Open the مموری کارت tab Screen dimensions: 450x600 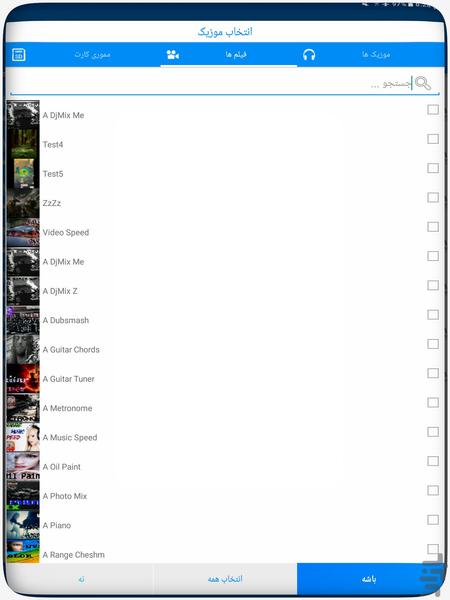click(92, 55)
